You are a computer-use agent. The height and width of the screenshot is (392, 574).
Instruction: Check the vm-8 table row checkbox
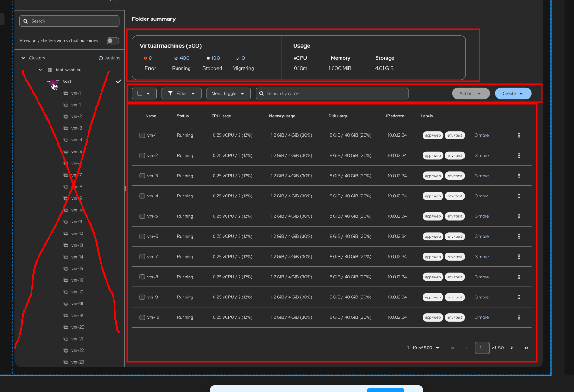[x=142, y=277]
